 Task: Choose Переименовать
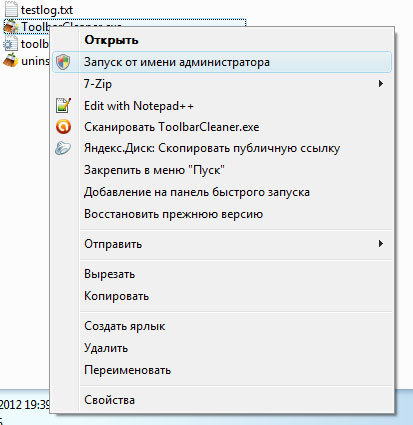(x=222, y=370)
